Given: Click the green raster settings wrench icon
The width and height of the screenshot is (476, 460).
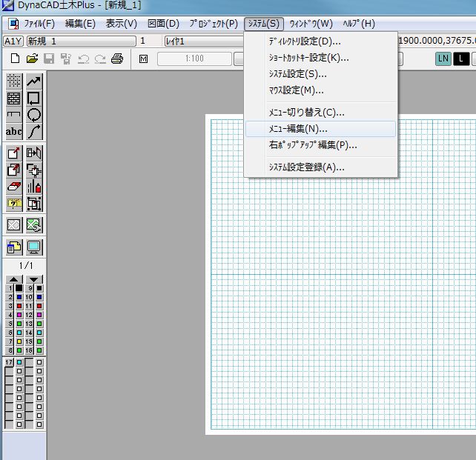Looking at the screenshot, I should (33, 225).
